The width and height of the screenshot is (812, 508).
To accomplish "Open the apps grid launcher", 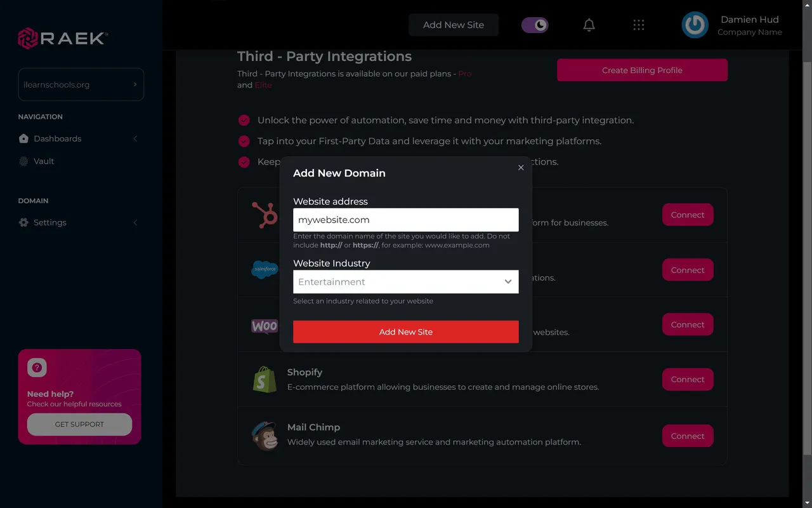I will click(x=639, y=25).
